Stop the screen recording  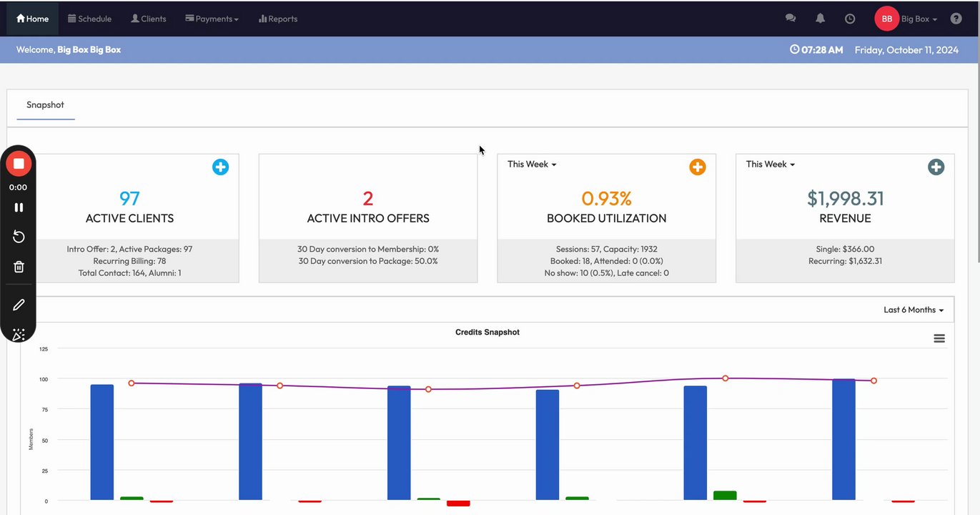(19, 164)
